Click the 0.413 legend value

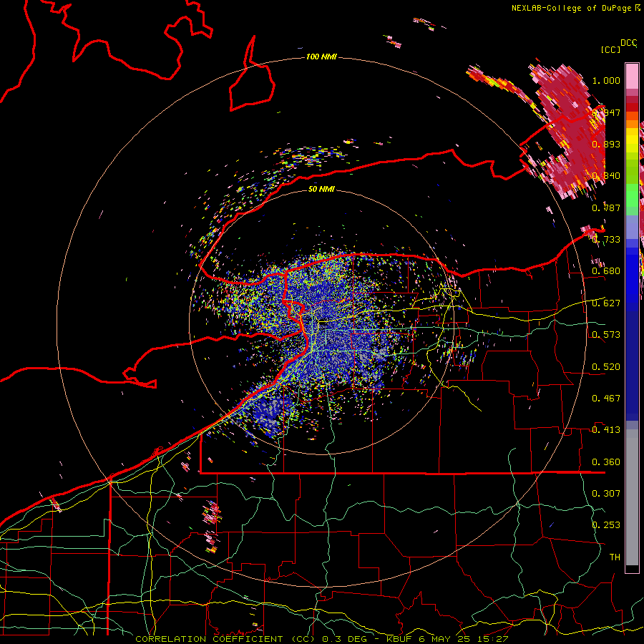(x=606, y=430)
